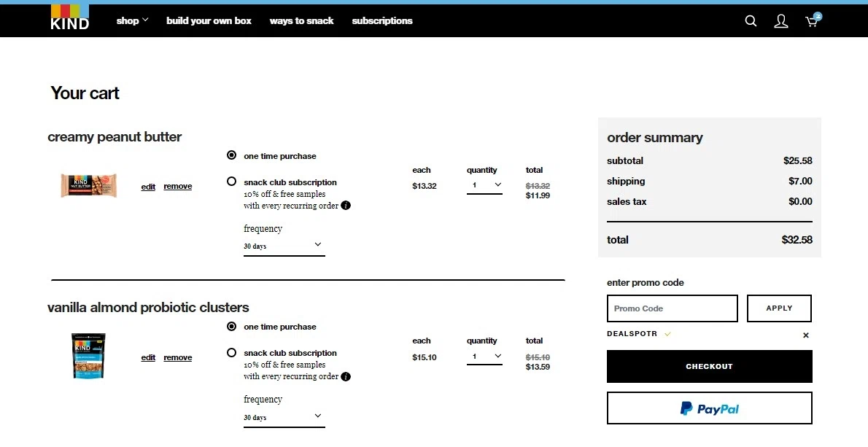Open quantity dropdown for vanilla almond clusters
Image resolution: width=868 pixels, height=447 pixels.
pos(484,357)
